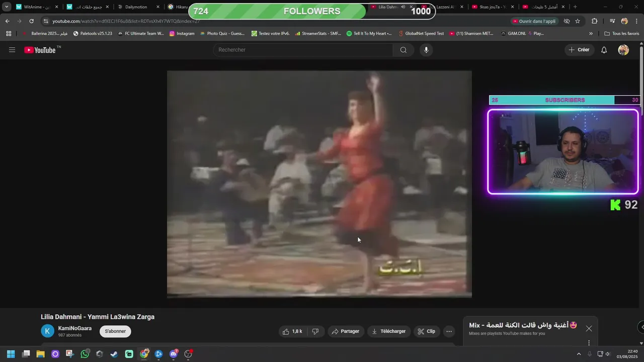Like the video with 1,8 k likes
The height and width of the screenshot is (362, 644).
click(292, 331)
